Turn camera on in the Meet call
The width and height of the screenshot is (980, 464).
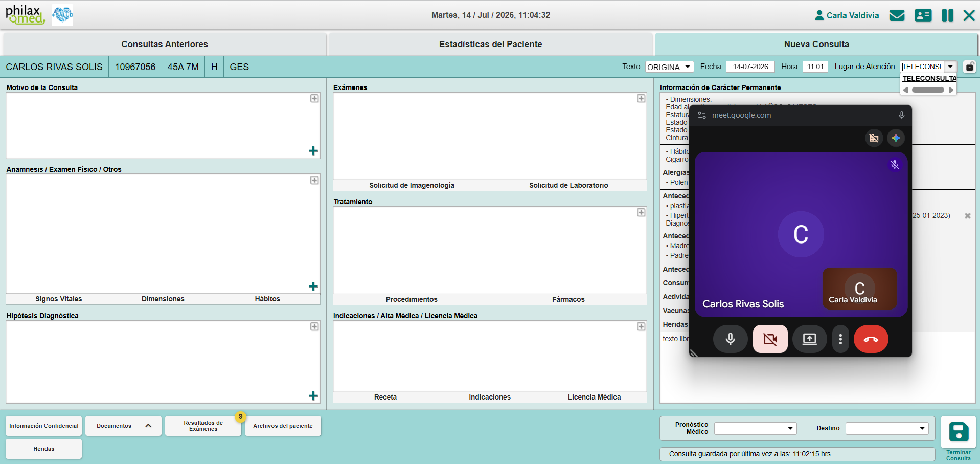770,339
